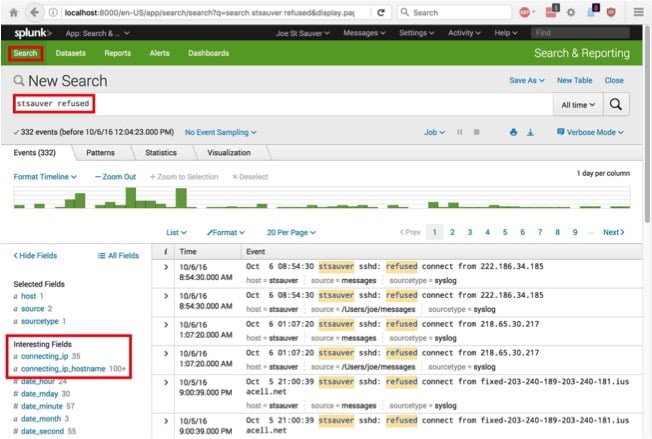Switch to the Patterns tab
652x439 pixels.
[x=100, y=153]
